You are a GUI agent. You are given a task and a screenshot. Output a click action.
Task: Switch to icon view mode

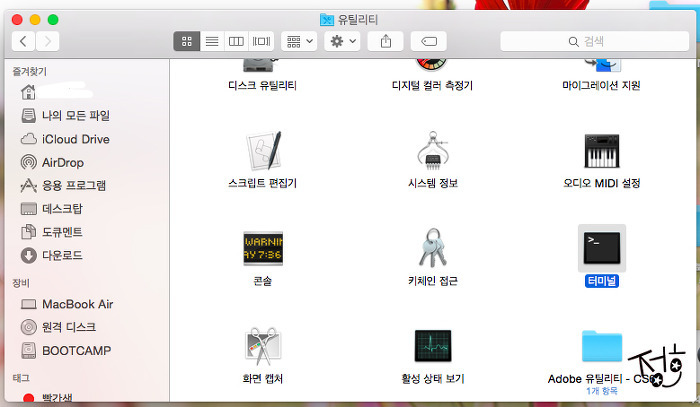[x=187, y=42]
